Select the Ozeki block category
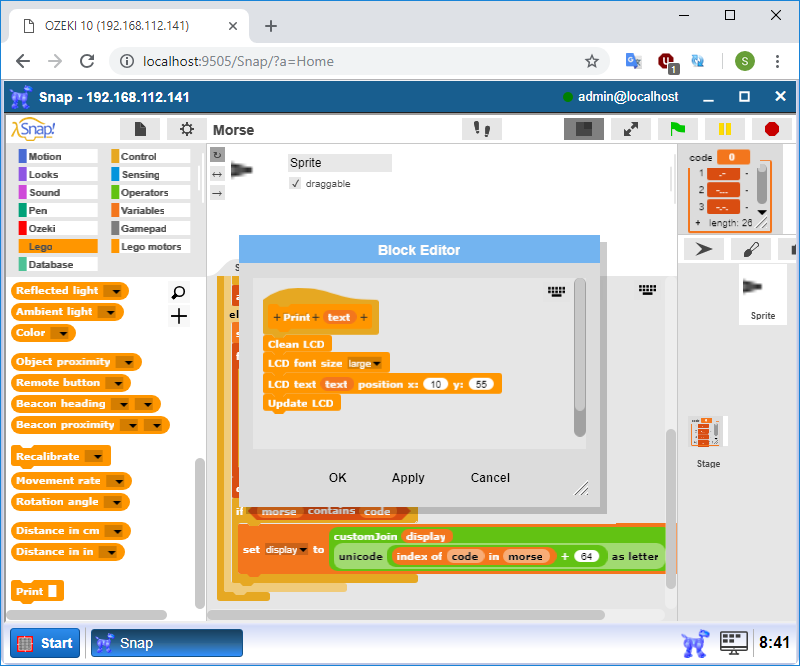 coord(58,228)
